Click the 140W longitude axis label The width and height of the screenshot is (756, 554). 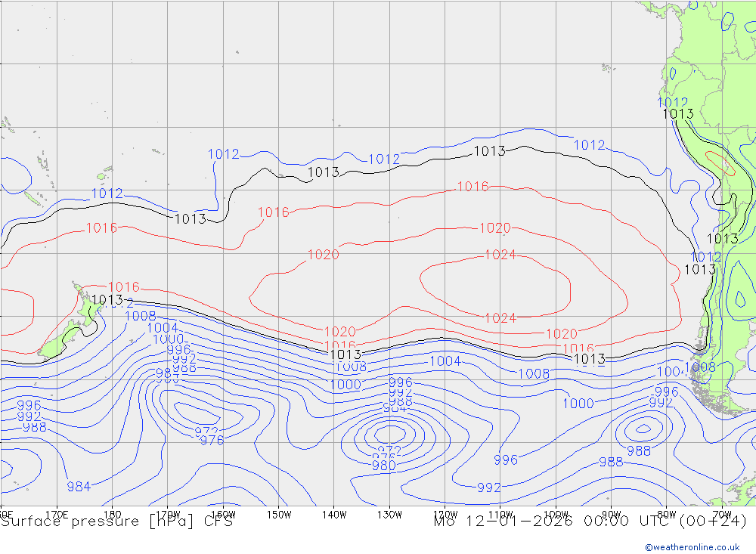(x=334, y=514)
